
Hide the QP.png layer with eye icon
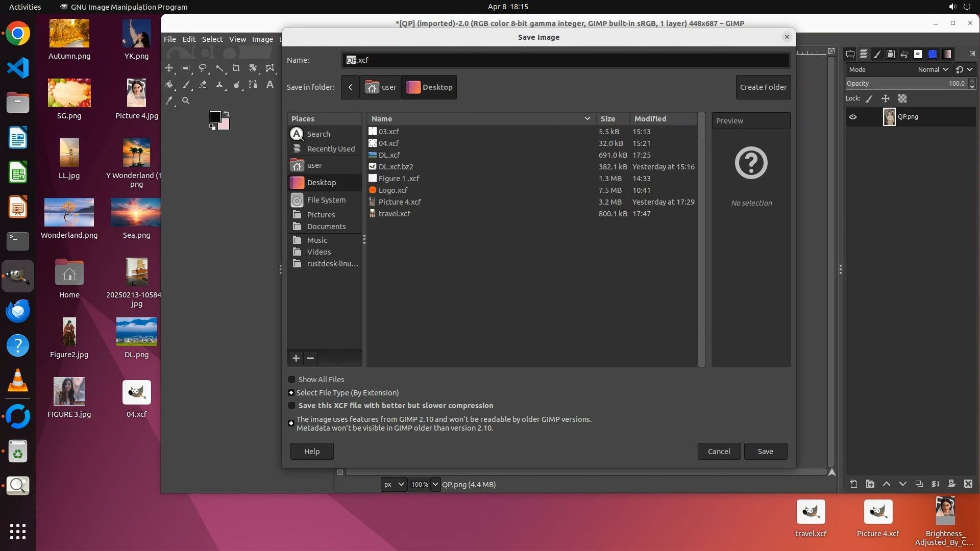coord(853,117)
